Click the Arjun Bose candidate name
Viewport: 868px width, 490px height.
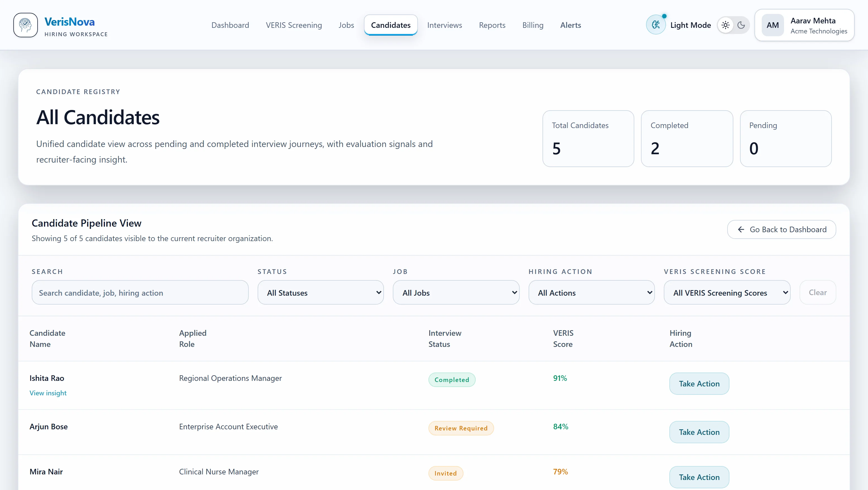pyautogui.click(x=48, y=427)
